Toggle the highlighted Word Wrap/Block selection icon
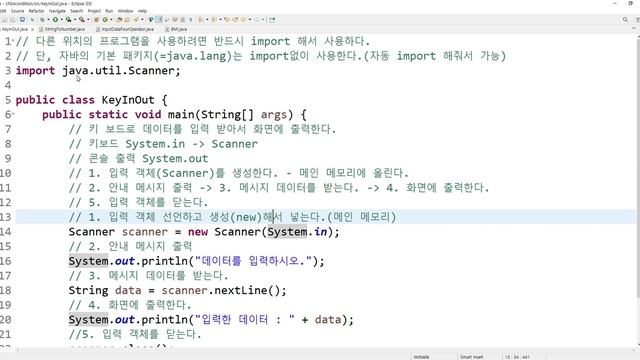The image size is (640, 360). [x=160, y=20]
